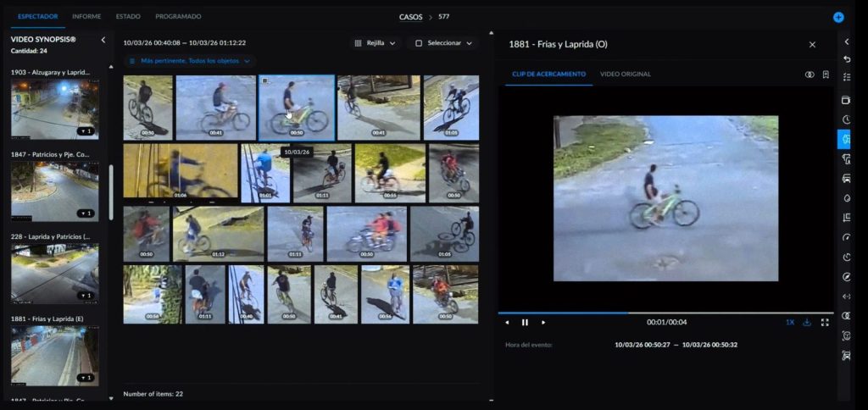The image size is (868, 410).
Task: Tick the checkbox on the highlighted cyclist thumbnail
Action: coord(264,81)
